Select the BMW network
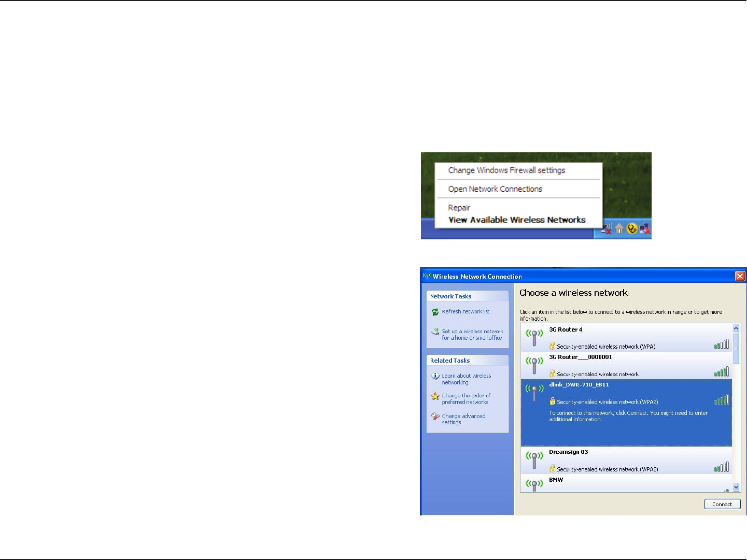 click(626, 483)
